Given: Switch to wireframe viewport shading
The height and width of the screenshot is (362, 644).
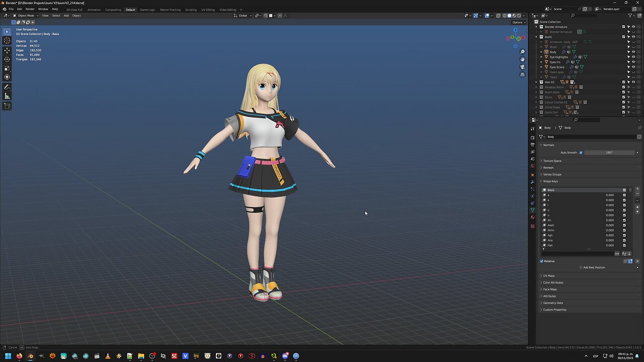Looking at the screenshot, I should tap(505, 16).
